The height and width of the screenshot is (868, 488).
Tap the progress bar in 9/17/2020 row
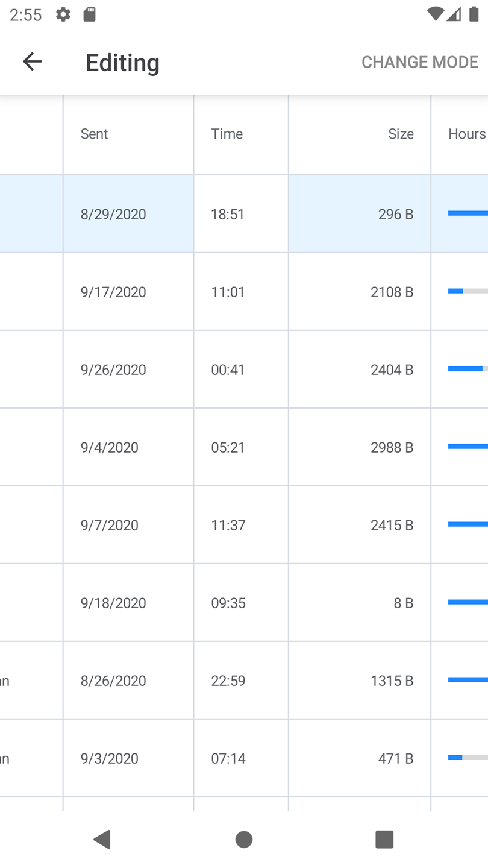pyautogui.click(x=468, y=291)
